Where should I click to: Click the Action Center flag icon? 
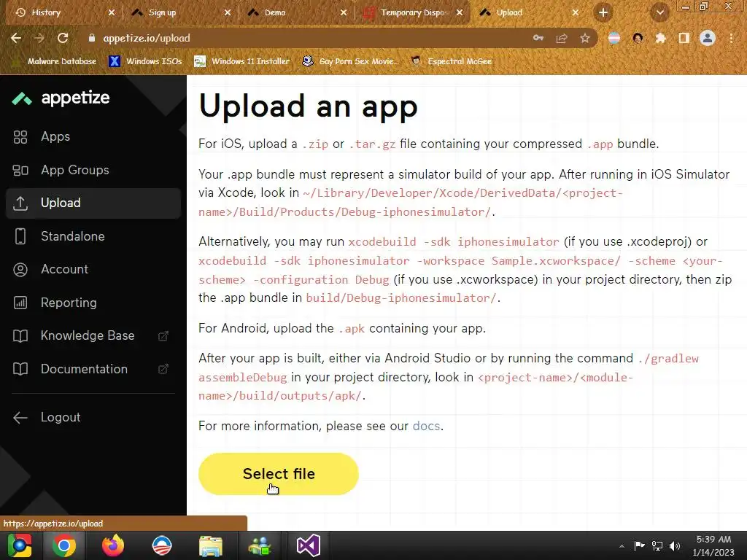pyautogui.click(x=639, y=545)
